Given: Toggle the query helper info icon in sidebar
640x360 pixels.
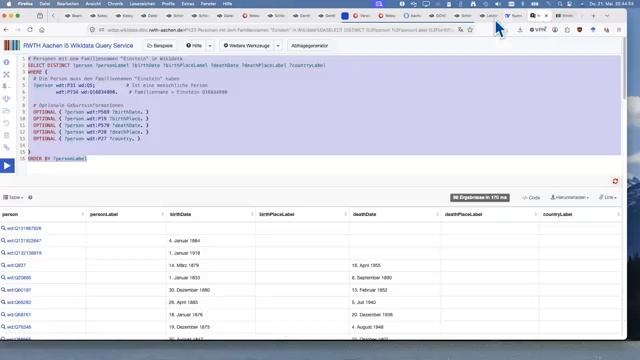Looking at the screenshot, I should pos(6,62).
